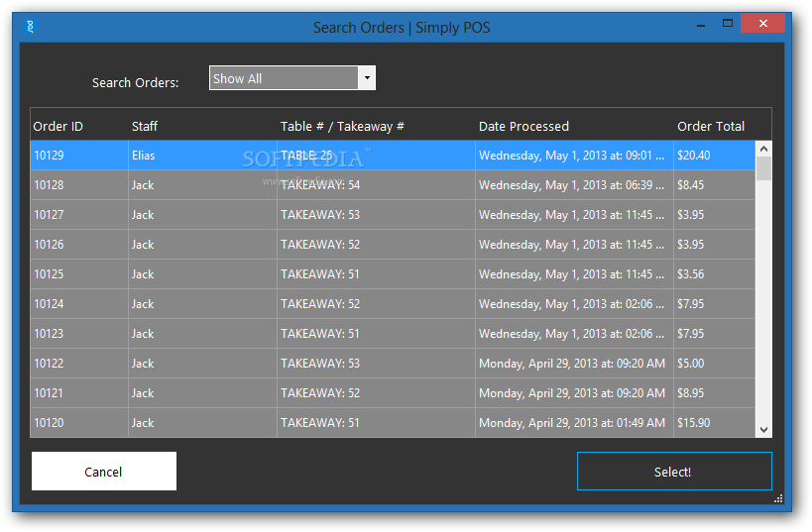Select order 10122 row
The height and width of the screenshot is (532, 812).
(393, 364)
